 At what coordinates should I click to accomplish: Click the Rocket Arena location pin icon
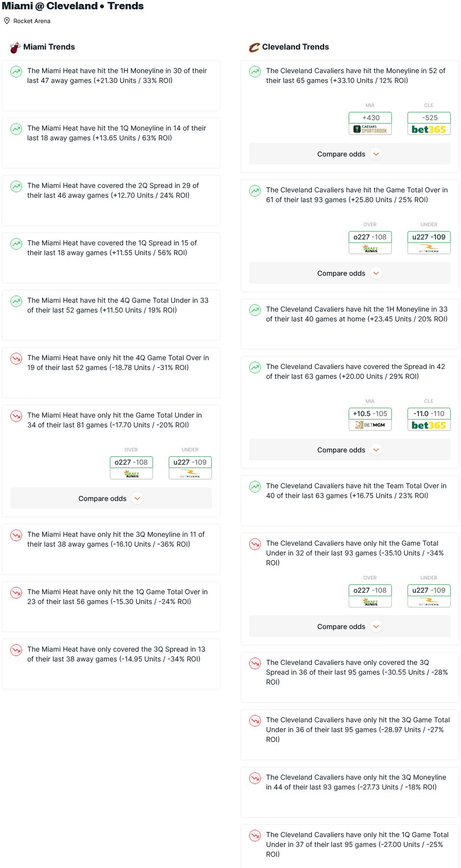7,21
